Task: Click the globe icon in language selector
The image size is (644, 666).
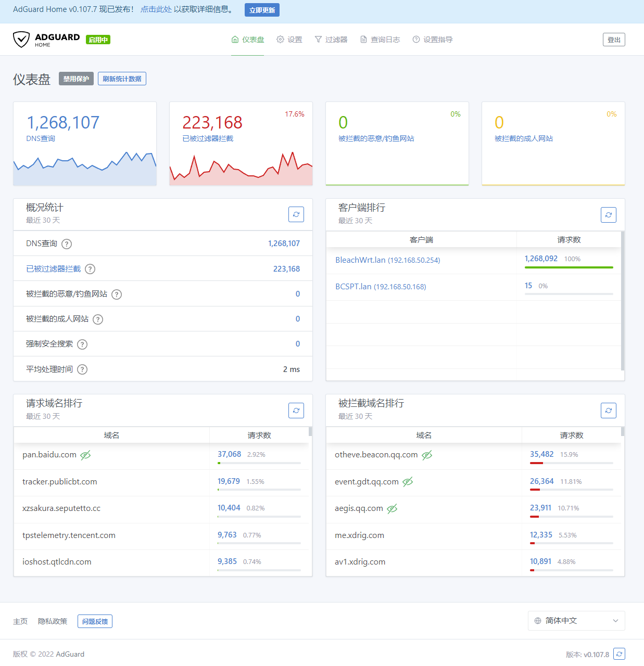Action: [538, 621]
